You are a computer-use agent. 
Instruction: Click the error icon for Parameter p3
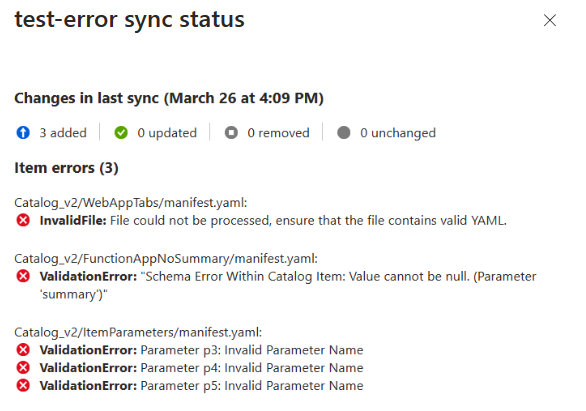23,350
